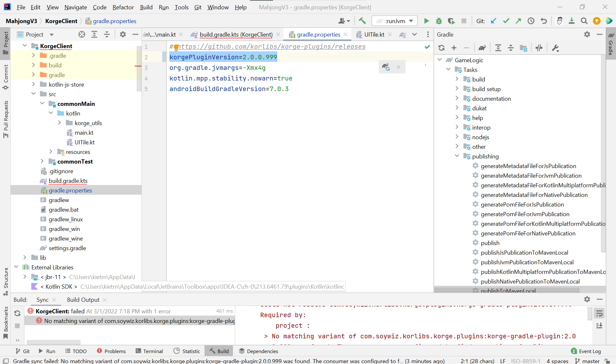Toggle Gradle offline mode button
Viewport: 616px width, 364px height.
tap(539, 48)
